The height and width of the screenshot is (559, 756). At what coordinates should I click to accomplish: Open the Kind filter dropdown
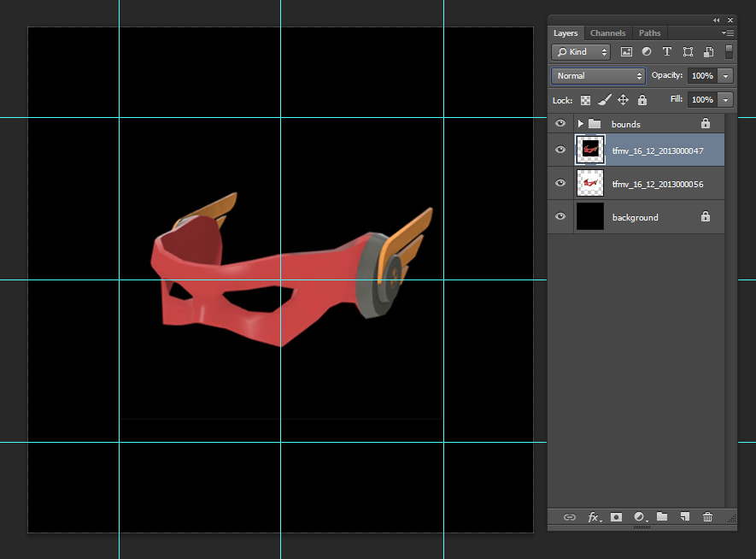[581, 52]
